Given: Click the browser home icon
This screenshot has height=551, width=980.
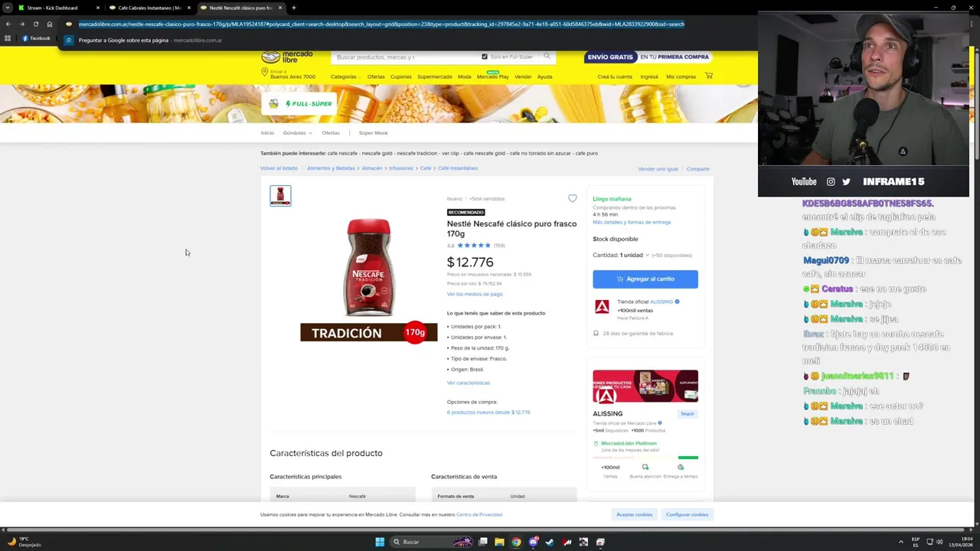Looking at the screenshot, I should click(x=50, y=24).
